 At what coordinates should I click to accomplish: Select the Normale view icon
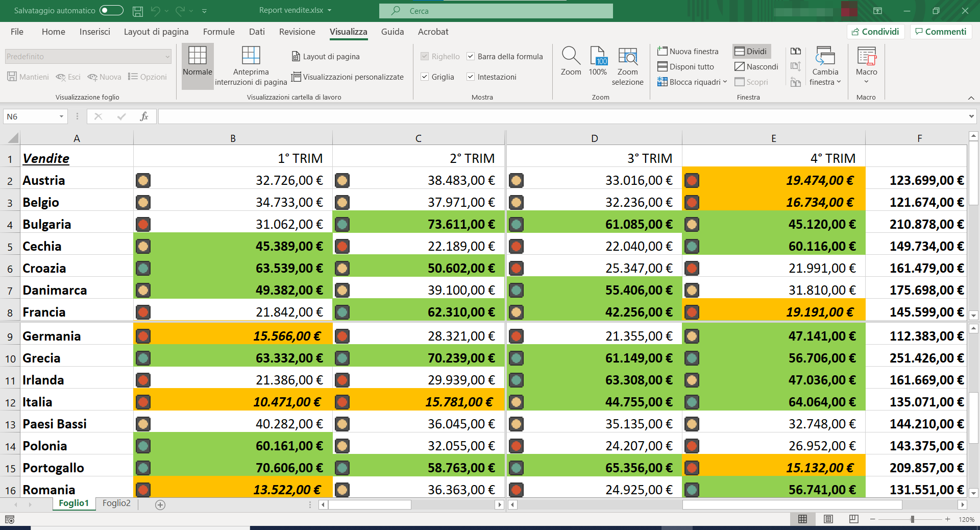pos(197,56)
